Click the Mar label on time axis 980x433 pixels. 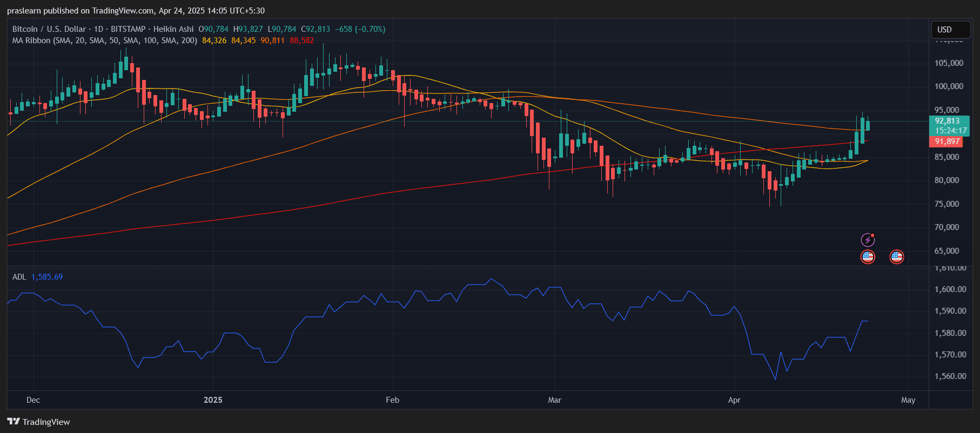555,400
